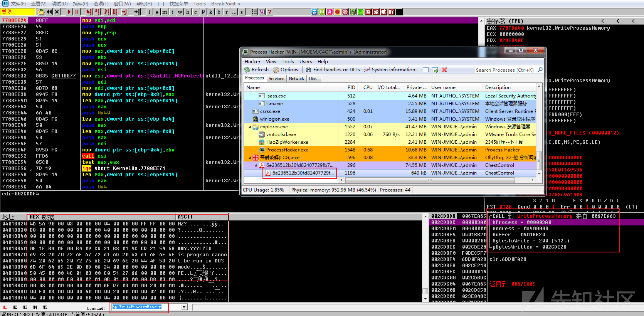Collapse the parent 6e236512b30fd82407729fb7 process node

click(256, 165)
